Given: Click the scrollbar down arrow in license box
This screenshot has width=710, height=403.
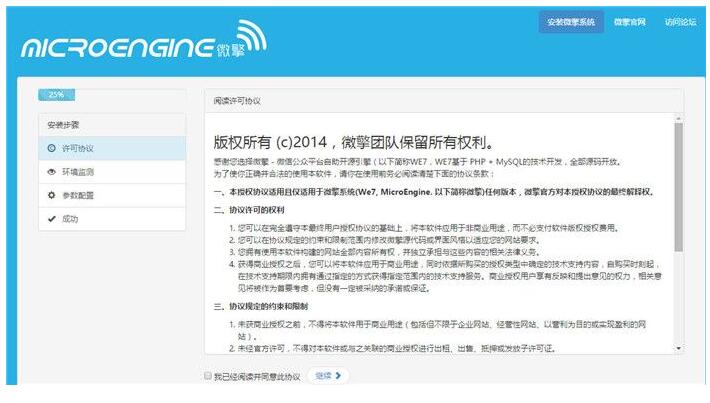Looking at the screenshot, I should [x=678, y=348].
